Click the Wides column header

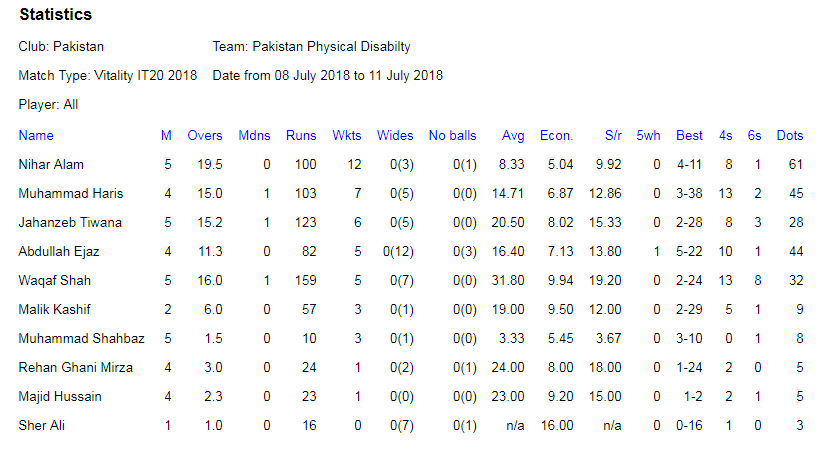point(395,135)
